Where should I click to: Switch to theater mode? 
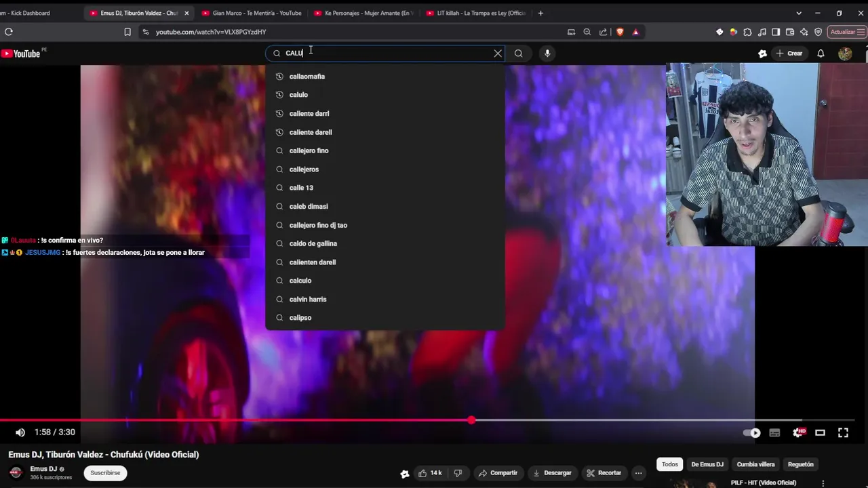coord(820,432)
